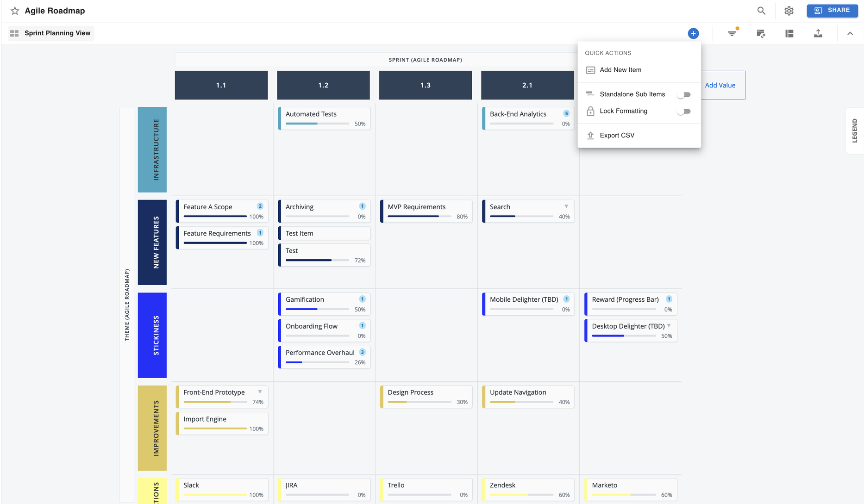
Task: Star the Agile Roadmap as favorite
Action: click(x=15, y=11)
